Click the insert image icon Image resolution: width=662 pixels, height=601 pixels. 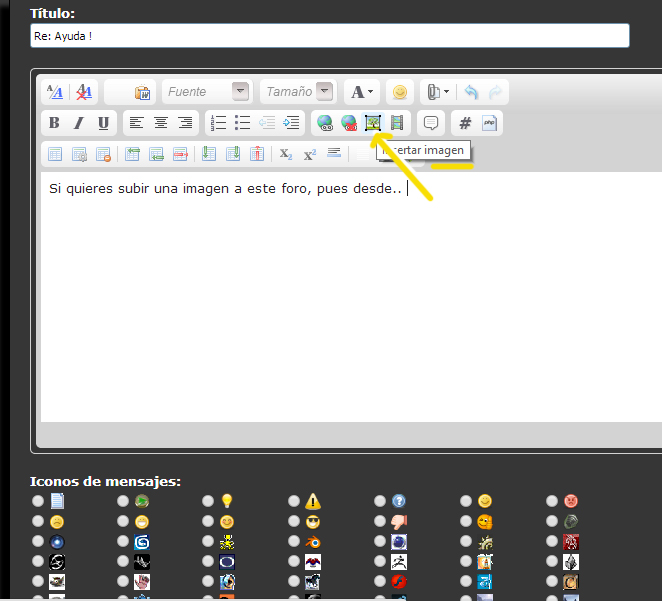tap(373, 123)
